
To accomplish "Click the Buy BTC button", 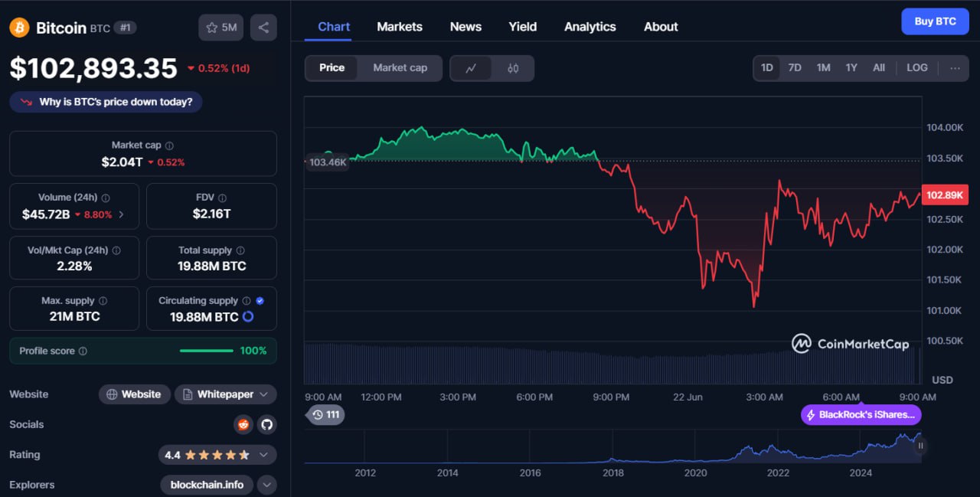I will [935, 21].
